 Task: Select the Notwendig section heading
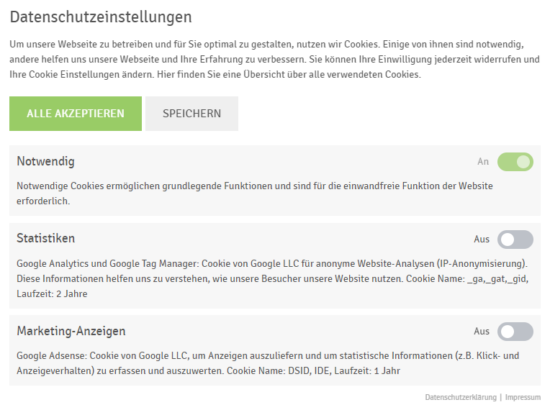click(x=46, y=162)
